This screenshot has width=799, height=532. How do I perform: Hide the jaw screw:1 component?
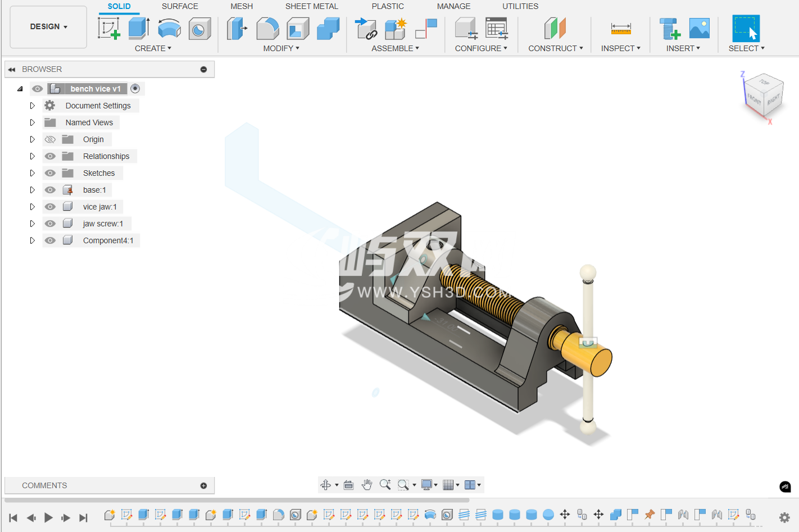[x=50, y=224]
